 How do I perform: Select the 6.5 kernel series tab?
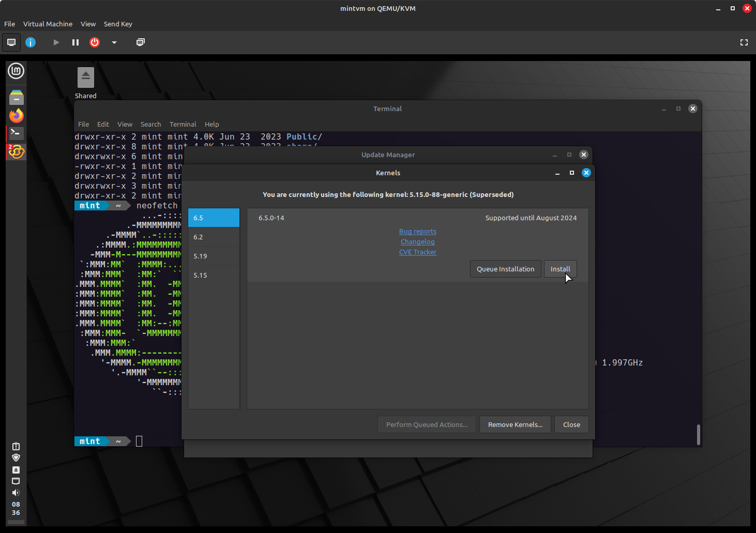[214, 218]
